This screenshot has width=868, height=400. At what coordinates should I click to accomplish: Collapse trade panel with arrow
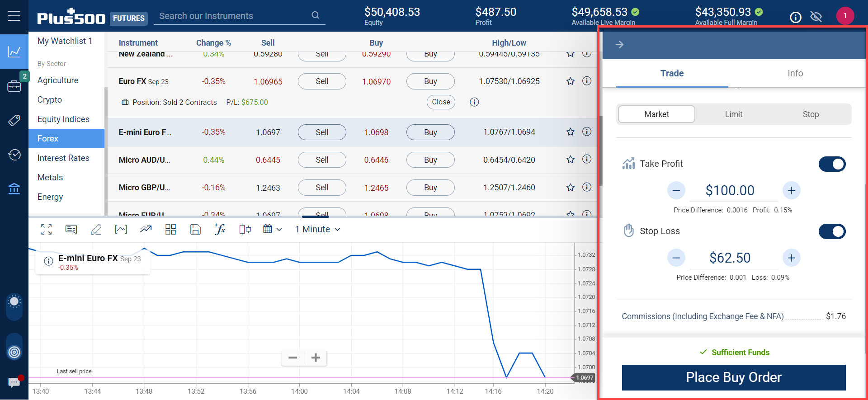620,44
